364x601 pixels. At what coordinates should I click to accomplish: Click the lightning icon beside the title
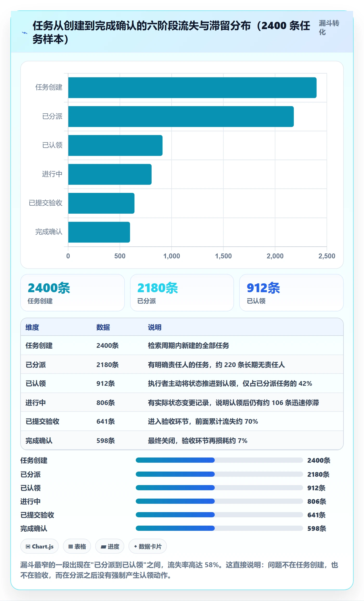pyautogui.click(x=25, y=33)
